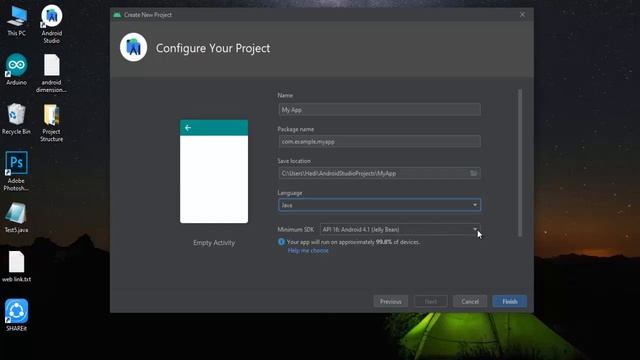Click the Cancel button

pos(470,302)
